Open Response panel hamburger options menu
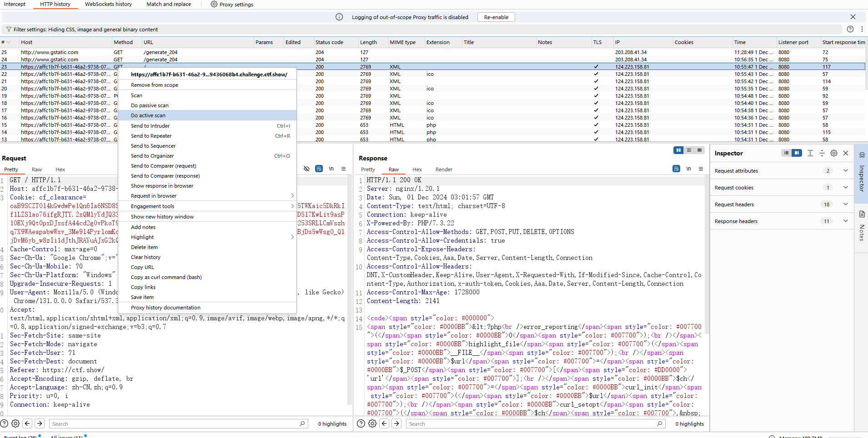 pyautogui.click(x=701, y=169)
